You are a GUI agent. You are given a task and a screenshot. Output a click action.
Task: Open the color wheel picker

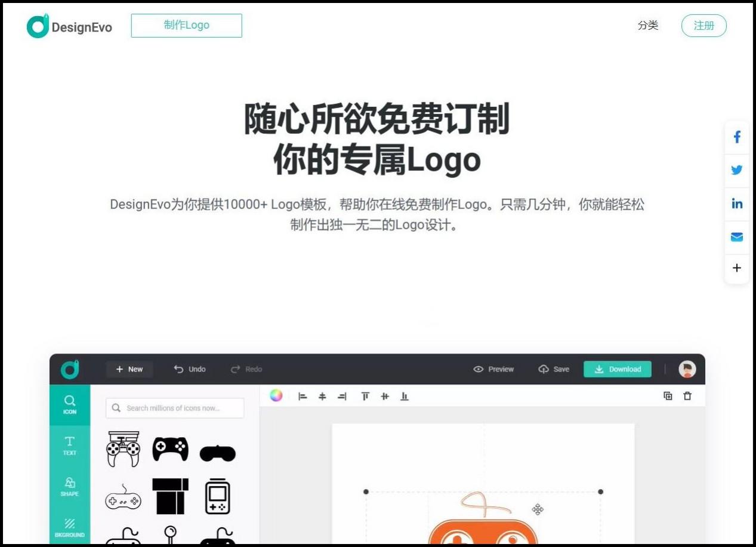276,395
